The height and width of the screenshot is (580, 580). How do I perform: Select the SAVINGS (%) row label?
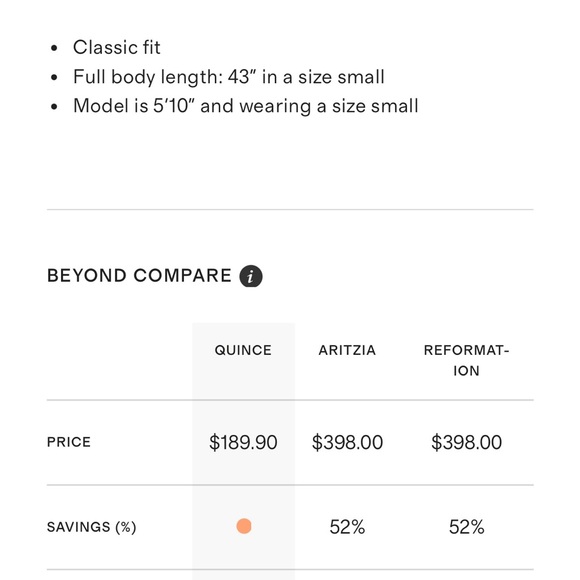coord(92,527)
